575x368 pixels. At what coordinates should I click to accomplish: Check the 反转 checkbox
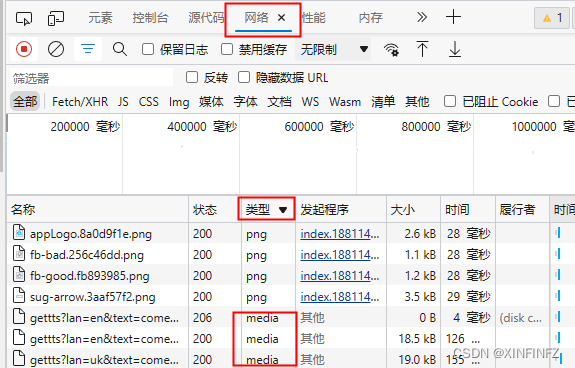pyautogui.click(x=192, y=77)
